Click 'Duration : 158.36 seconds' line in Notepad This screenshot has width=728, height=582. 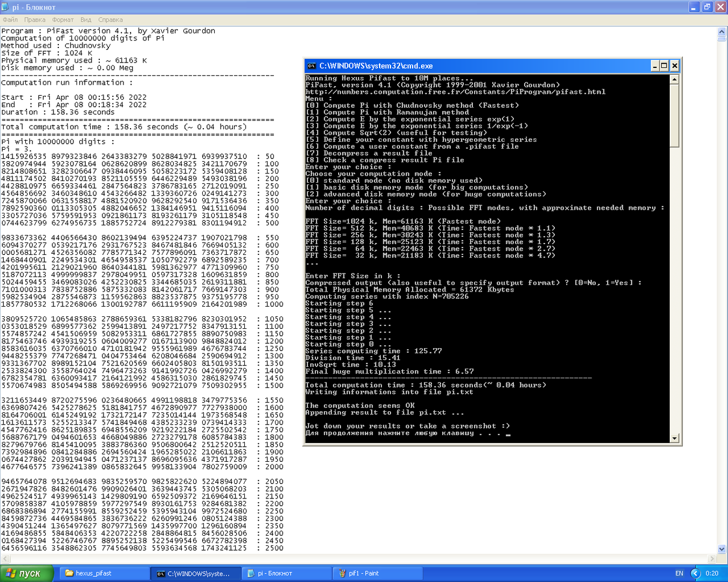coord(58,112)
